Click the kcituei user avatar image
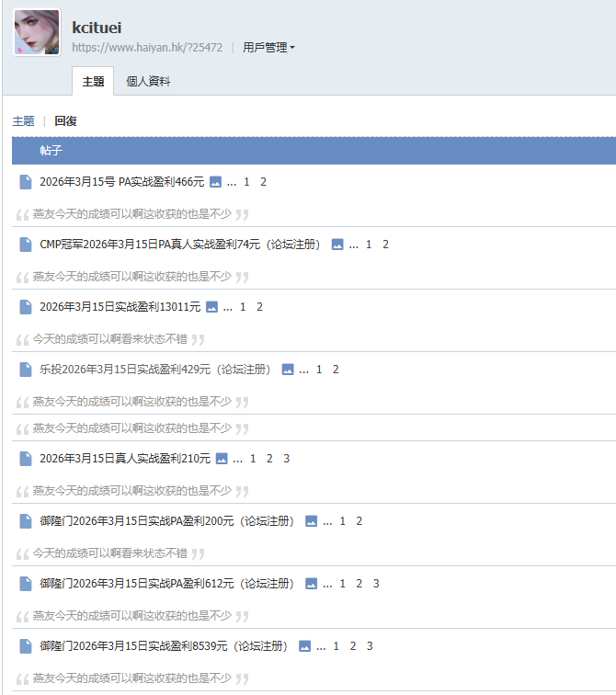This screenshot has height=695, width=616. pyautogui.click(x=37, y=33)
